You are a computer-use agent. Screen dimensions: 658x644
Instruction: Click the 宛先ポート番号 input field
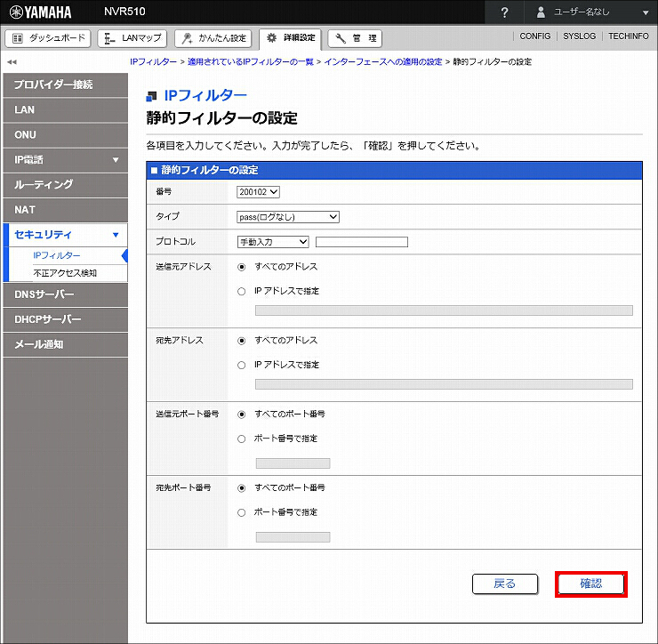293,537
